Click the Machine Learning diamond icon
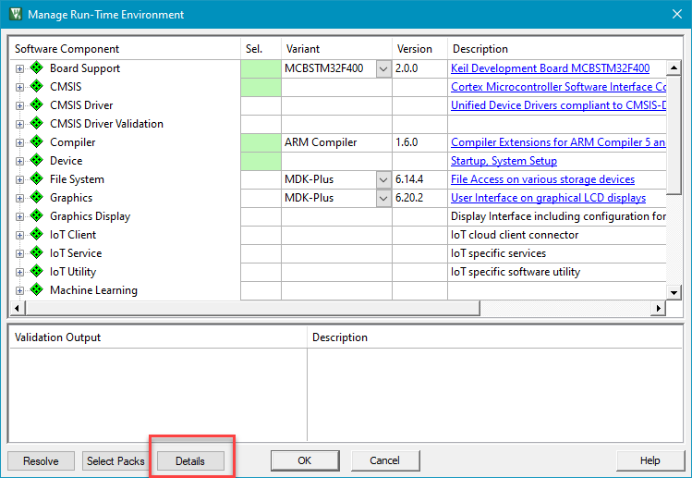Screen dimensions: 693x478 click(x=37, y=291)
